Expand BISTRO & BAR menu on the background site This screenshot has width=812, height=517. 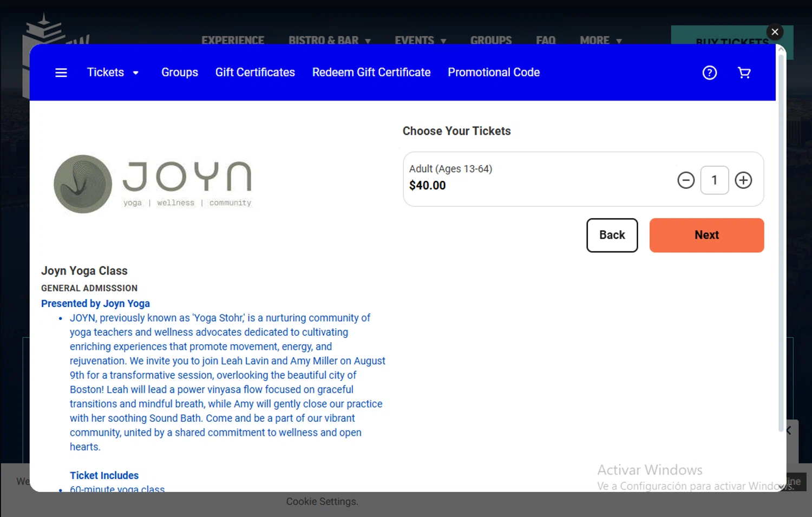coord(329,40)
